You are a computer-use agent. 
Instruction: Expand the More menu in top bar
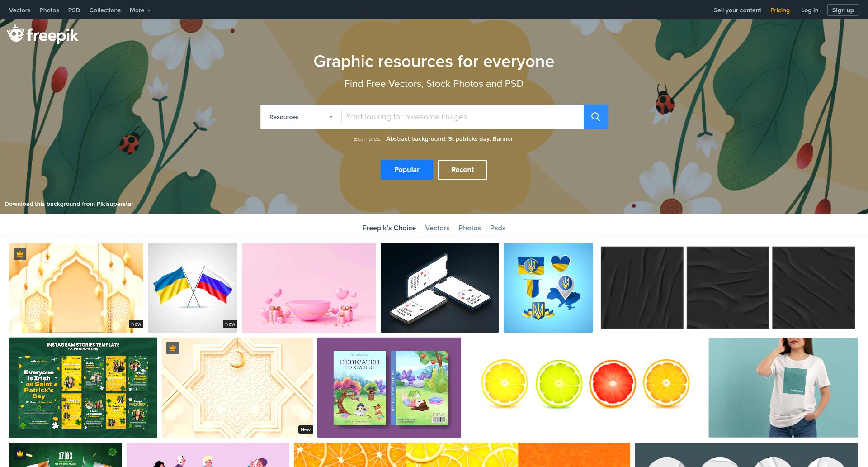pyautogui.click(x=140, y=10)
